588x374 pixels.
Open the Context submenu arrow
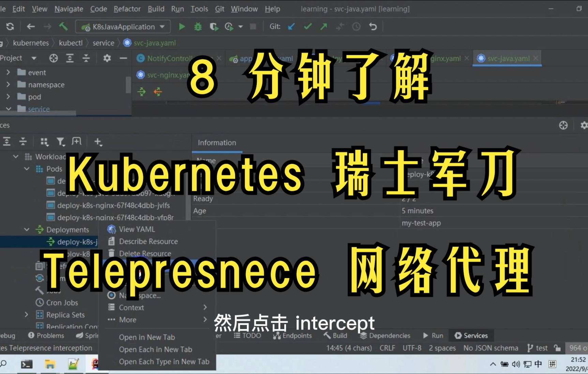tap(205, 308)
